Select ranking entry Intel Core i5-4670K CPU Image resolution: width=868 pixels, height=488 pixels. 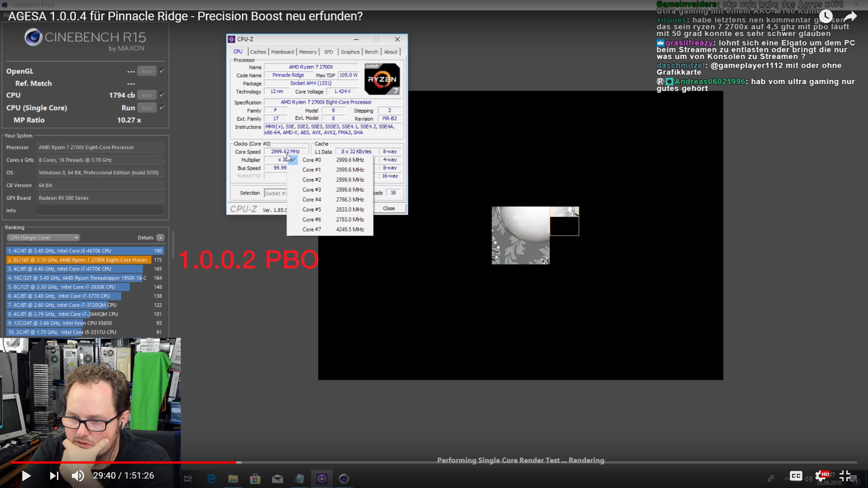click(x=85, y=251)
